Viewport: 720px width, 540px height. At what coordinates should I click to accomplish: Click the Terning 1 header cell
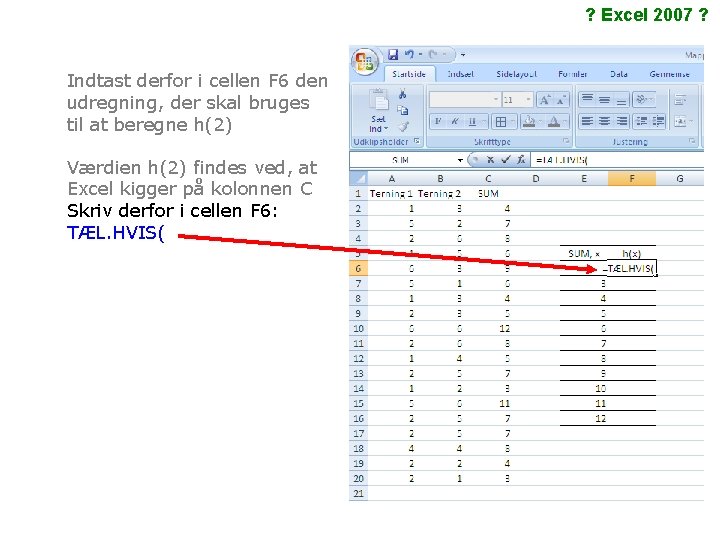click(391, 194)
